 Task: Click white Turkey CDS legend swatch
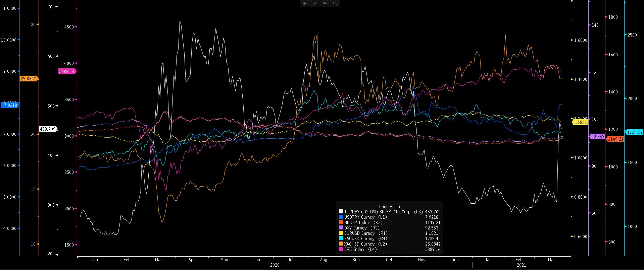coord(341,212)
